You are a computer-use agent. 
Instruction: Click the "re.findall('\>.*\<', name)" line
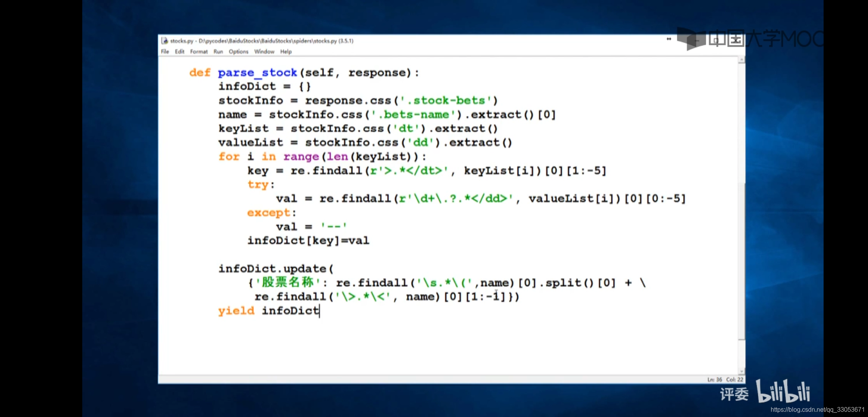[387, 297]
